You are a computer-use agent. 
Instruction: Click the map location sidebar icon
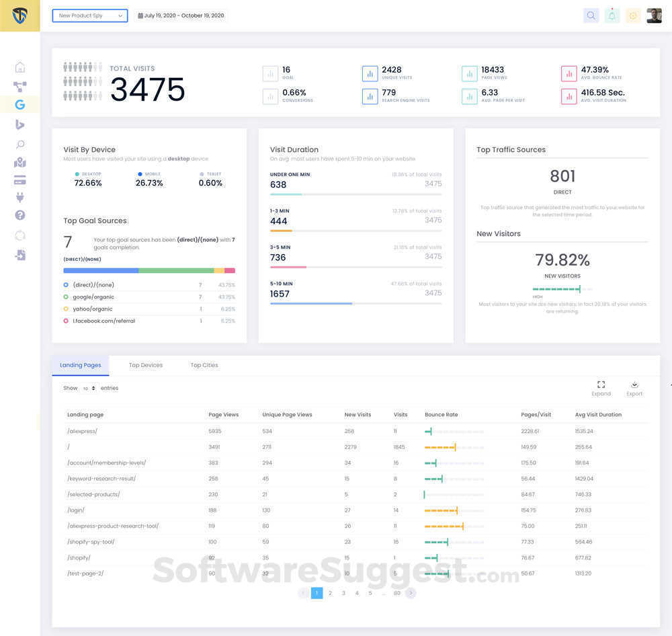pyautogui.click(x=19, y=163)
